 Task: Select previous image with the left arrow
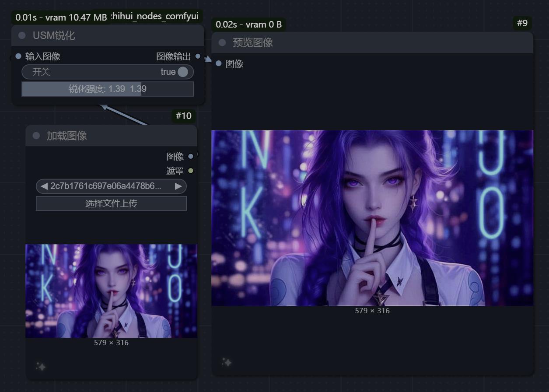tap(44, 186)
